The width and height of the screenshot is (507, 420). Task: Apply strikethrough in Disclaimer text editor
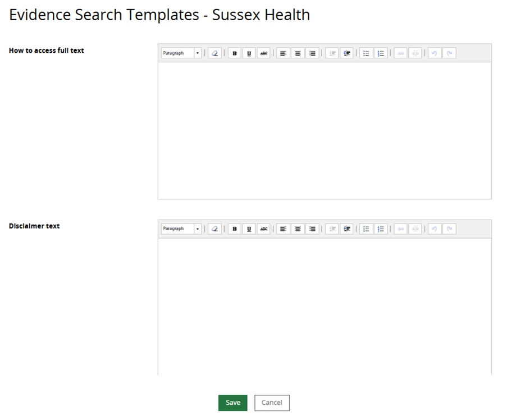pyautogui.click(x=264, y=229)
